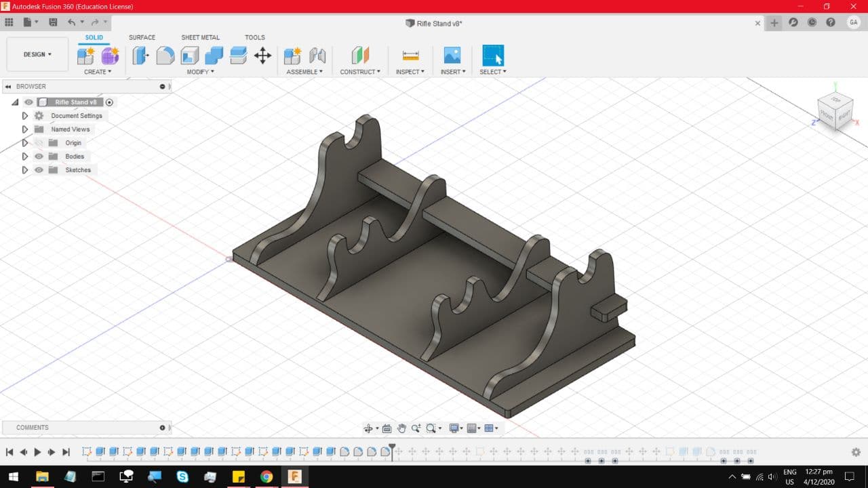Screen dimensions: 868x488
Task: Expand the COMMENTS panel
Action: pyautogui.click(x=162, y=428)
